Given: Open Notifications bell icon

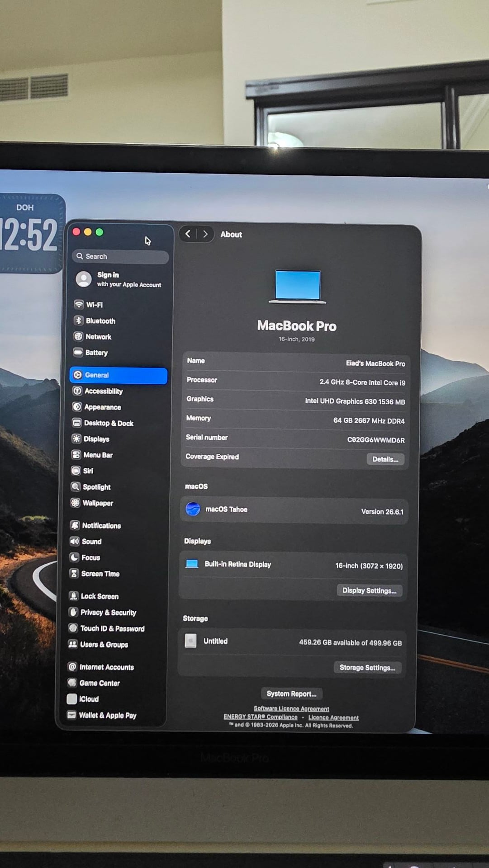Looking at the screenshot, I should click(75, 525).
